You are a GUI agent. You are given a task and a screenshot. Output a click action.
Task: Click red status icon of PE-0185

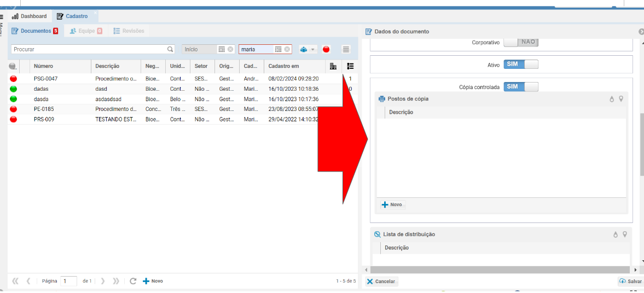point(14,109)
